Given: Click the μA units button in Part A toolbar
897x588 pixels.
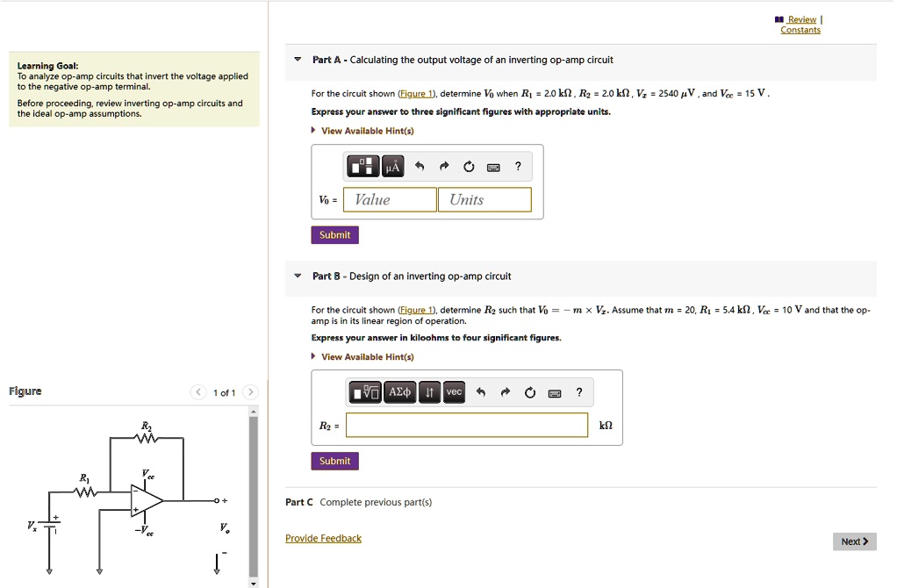Looking at the screenshot, I should coord(391,166).
